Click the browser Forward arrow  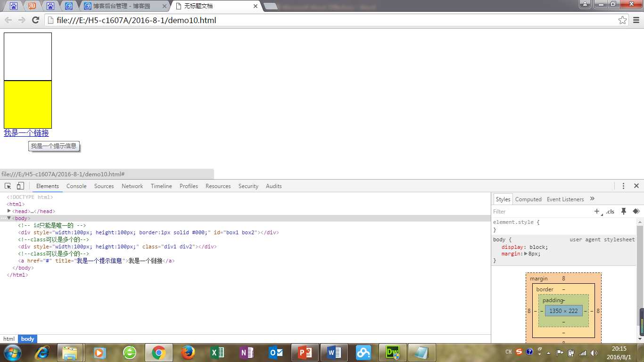(x=22, y=20)
